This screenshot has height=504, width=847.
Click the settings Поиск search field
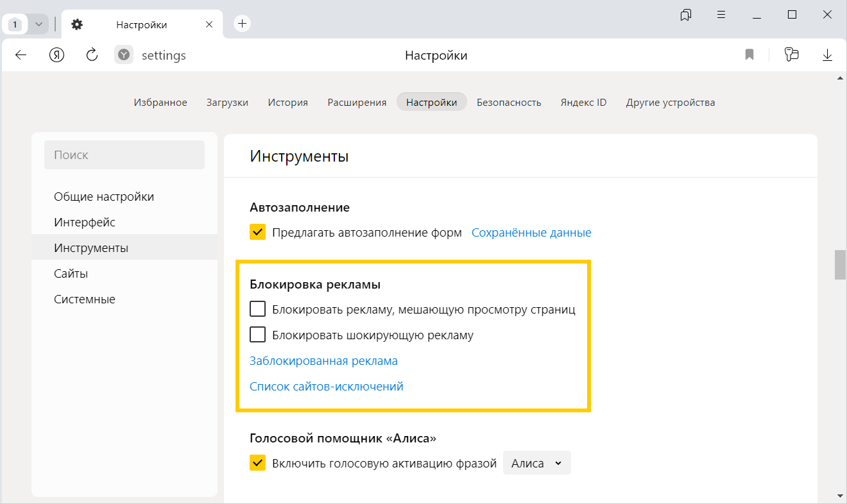pyautogui.click(x=124, y=155)
